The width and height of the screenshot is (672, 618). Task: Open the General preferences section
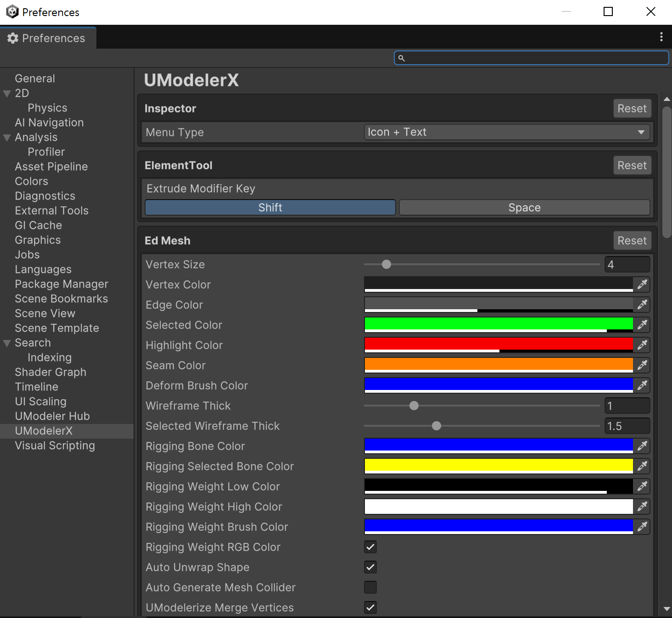coord(35,78)
